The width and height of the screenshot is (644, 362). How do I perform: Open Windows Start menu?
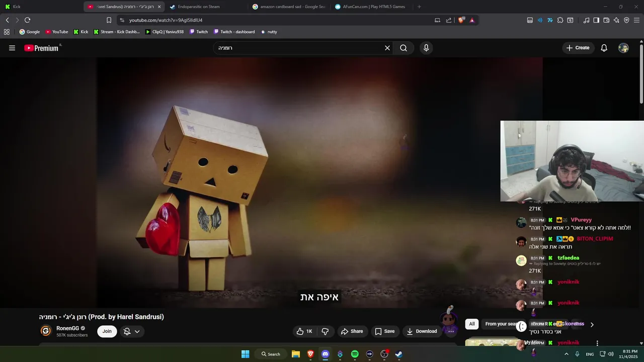pyautogui.click(x=245, y=354)
